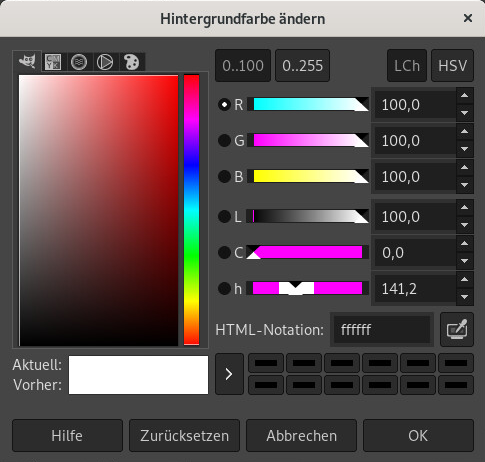Select the GIMP Wilber color selector tab

pos(27,61)
